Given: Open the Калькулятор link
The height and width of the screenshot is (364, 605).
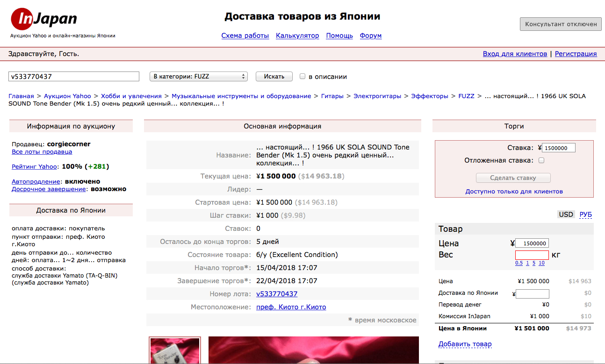Looking at the screenshot, I should 297,36.
